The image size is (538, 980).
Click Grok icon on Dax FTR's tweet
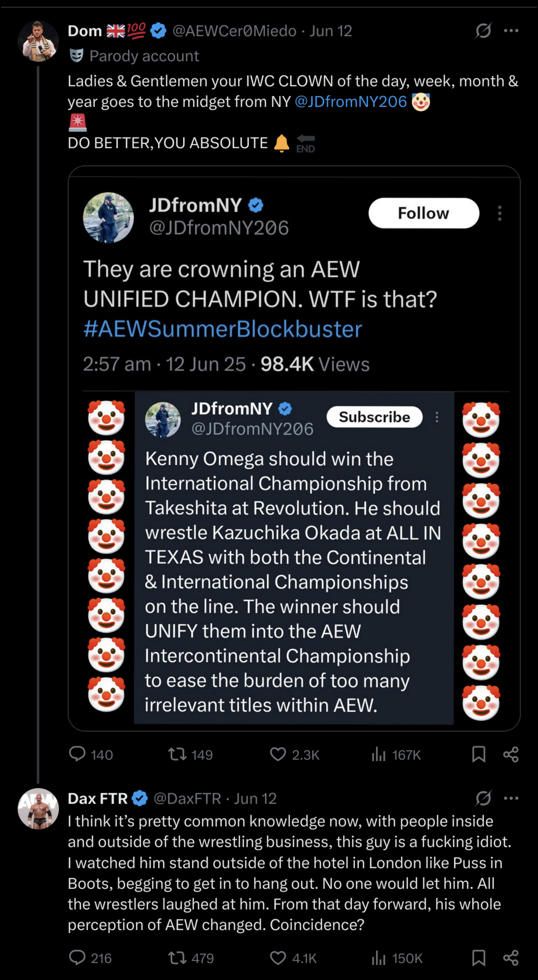pyautogui.click(x=483, y=798)
